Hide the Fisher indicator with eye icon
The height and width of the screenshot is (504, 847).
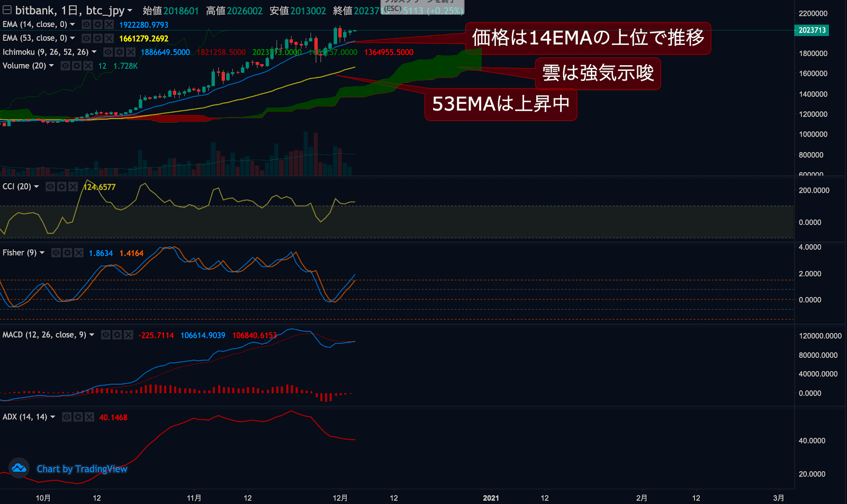[56, 253]
